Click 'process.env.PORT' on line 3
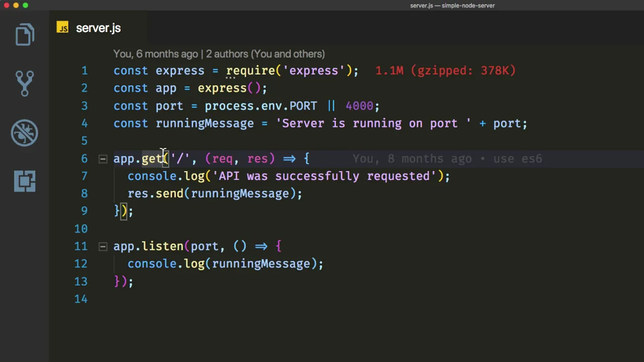This screenshot has width=644, height=362. click(x=261, y=106)
